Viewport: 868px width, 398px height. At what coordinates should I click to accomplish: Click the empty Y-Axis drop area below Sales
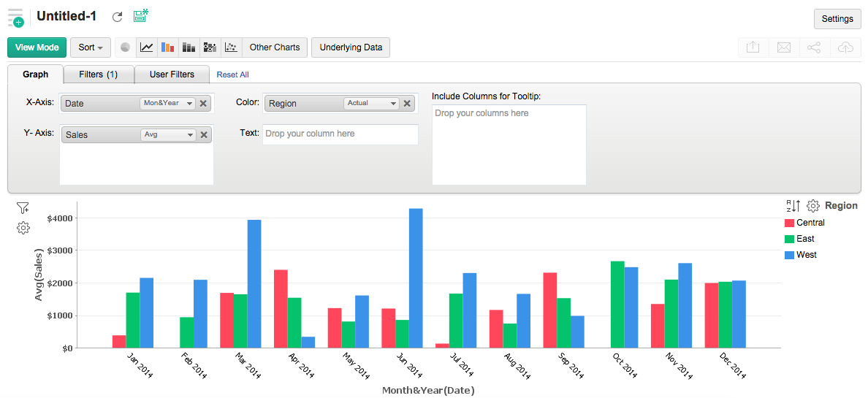136,164
